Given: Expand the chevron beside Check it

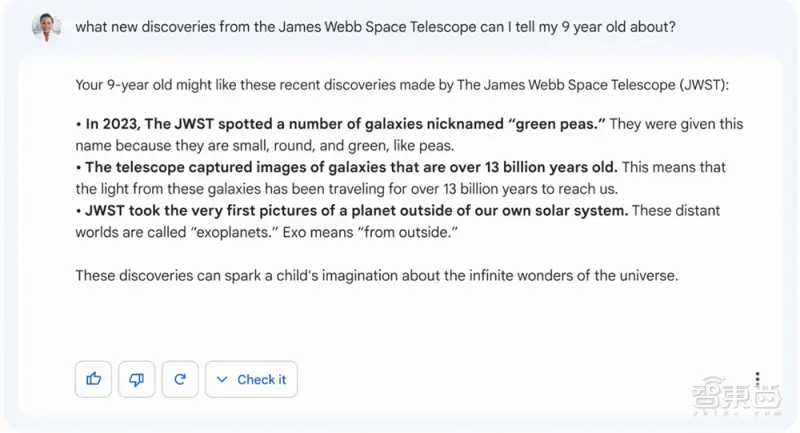Looking at the screenshot, I should pos(222,379).
